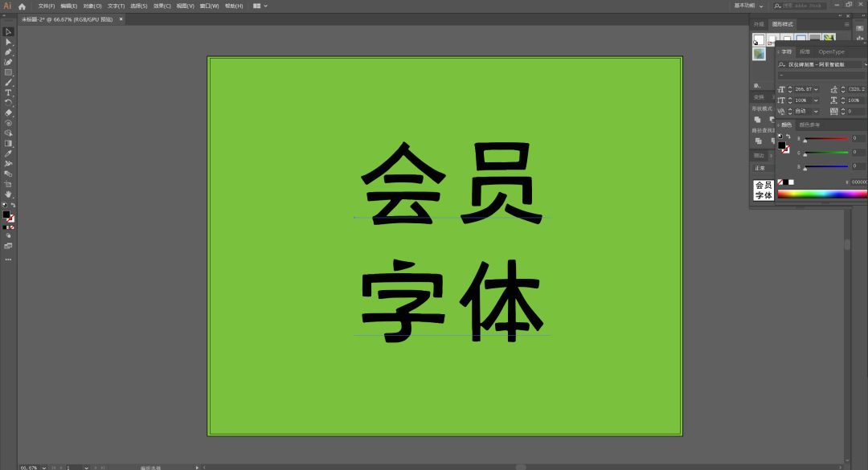Viewport: 868px width, 470px height.
Task: Pick the Pen tool
Action: pos(8,52)
